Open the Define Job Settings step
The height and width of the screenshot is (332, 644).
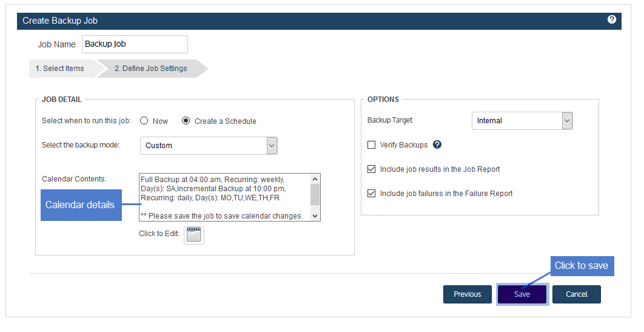tap(152, 69)
